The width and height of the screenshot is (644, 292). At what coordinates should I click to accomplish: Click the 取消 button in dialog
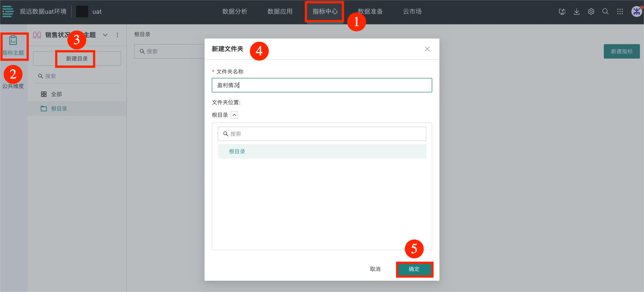(375, 269)
